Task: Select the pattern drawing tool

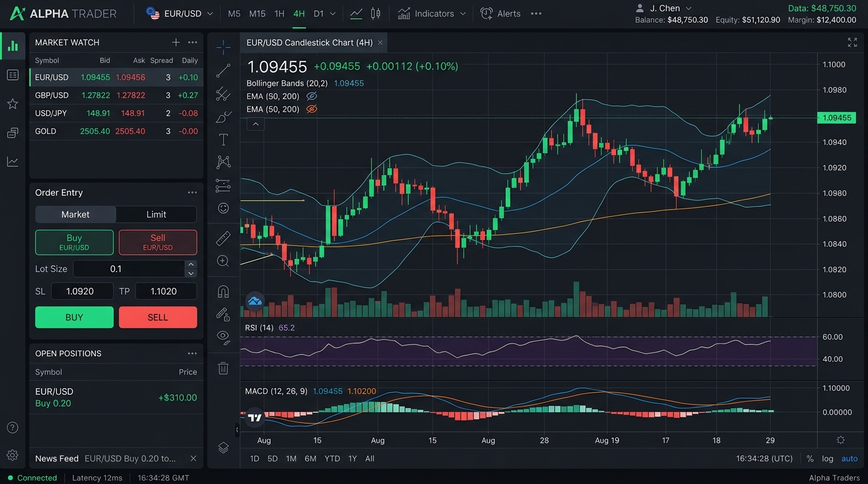Action: [223, 162]
